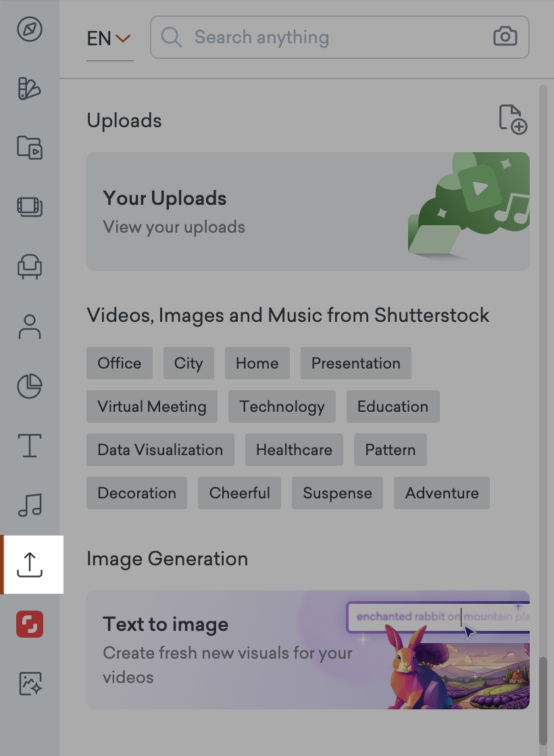Open the Explore section in the sidebar
Image resolution: width=554 pixels, height=756 pixels.
(29, 30)
